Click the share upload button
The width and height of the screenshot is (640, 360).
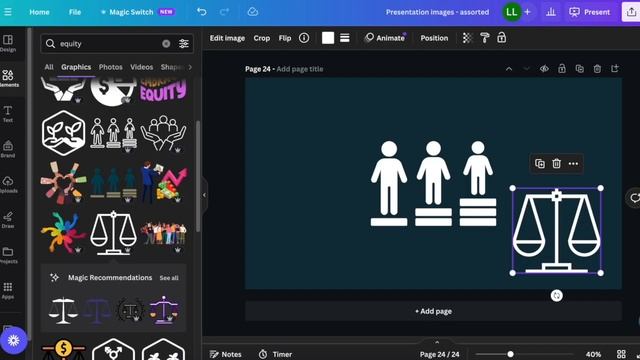(x=631, y=12)
